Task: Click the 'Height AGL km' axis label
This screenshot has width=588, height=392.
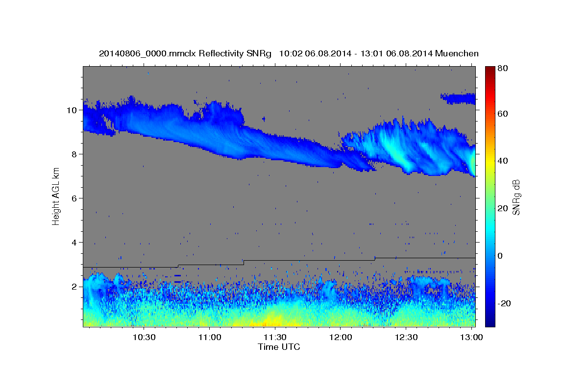Action: (56, 196)
